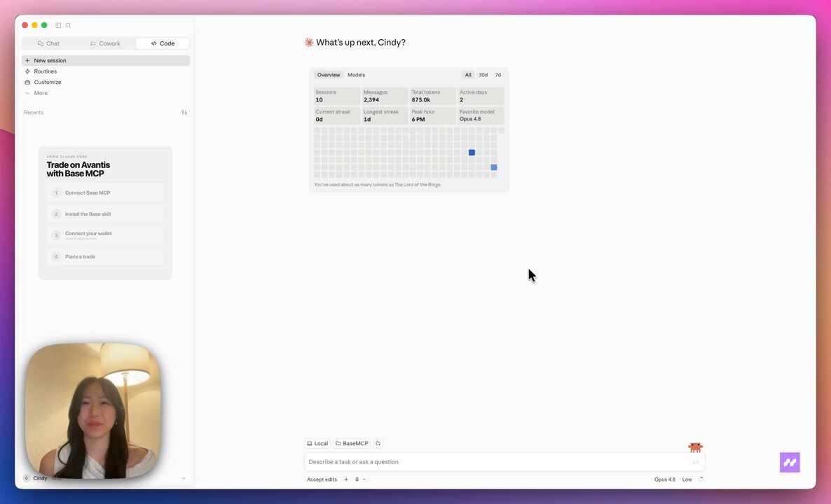The height and width of the screenshot is (504, 831).
Task: Click the Longest streak 1d card
Action: [385, 115]
